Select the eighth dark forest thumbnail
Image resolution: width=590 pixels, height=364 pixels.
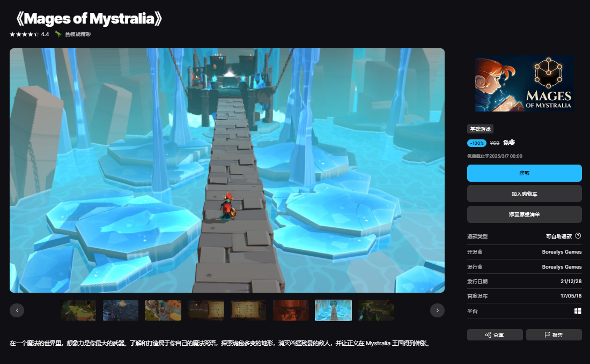pyautogui.click(x=376, y=310)
